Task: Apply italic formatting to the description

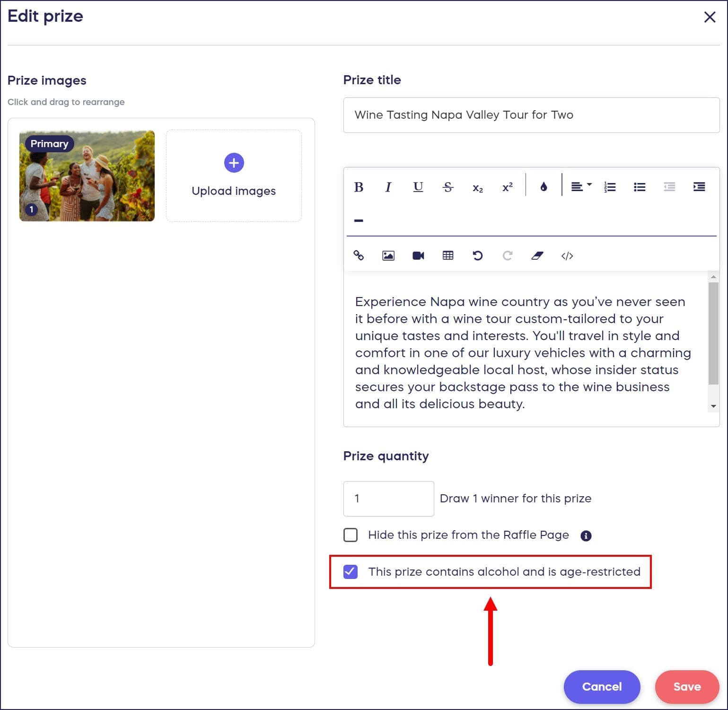Action: pyautogui.click(x=388, y=187)
